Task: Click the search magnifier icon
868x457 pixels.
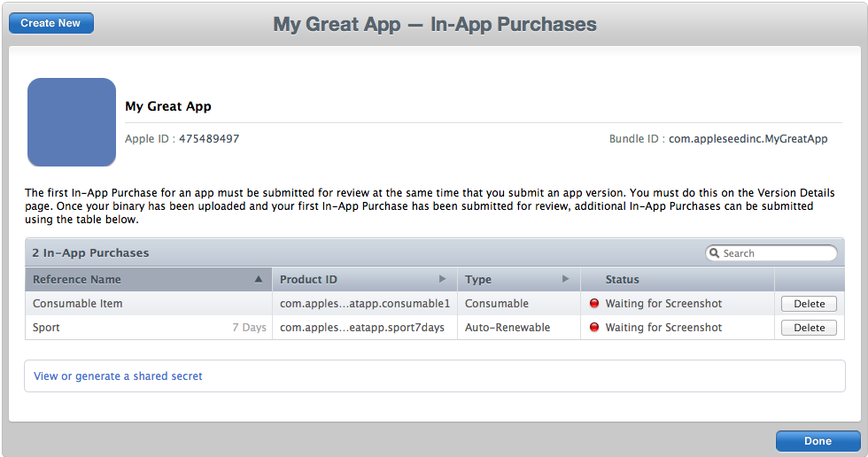Action: (715, 252)
